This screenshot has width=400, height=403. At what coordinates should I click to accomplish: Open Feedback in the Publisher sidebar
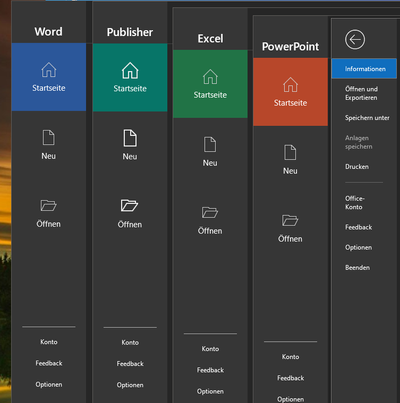click(130, 364)
